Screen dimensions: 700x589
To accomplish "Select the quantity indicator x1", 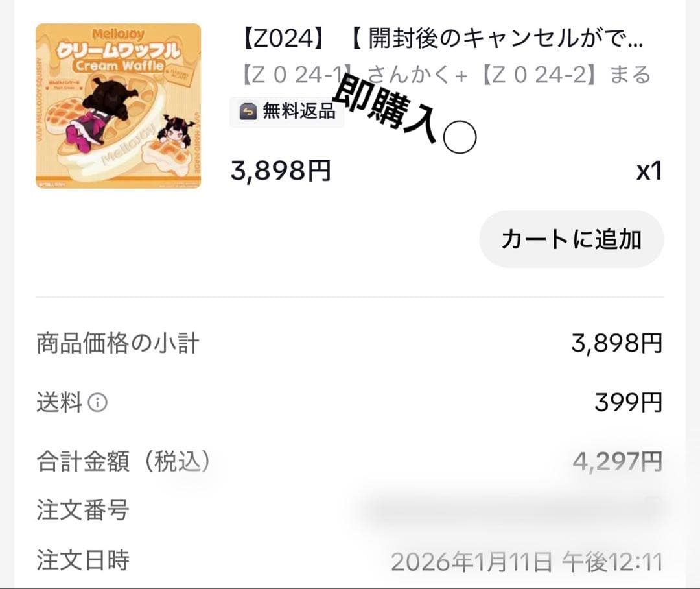I will (x=648, y=171).
